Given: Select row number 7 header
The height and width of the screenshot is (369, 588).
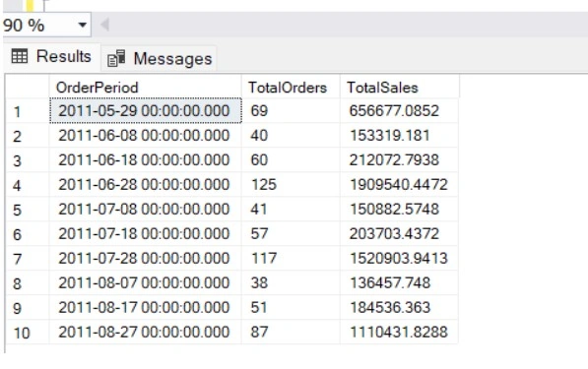Looking at the screenshot, I should 28,259.
